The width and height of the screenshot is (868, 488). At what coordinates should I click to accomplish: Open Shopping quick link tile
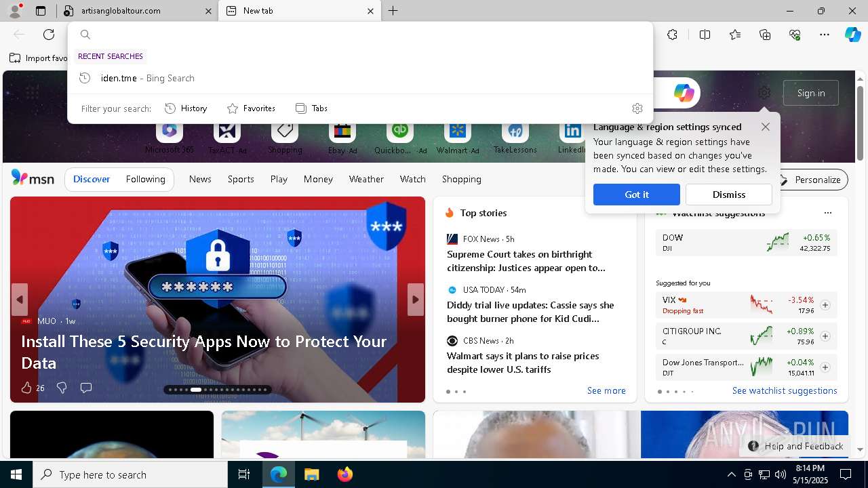point(285,139)
